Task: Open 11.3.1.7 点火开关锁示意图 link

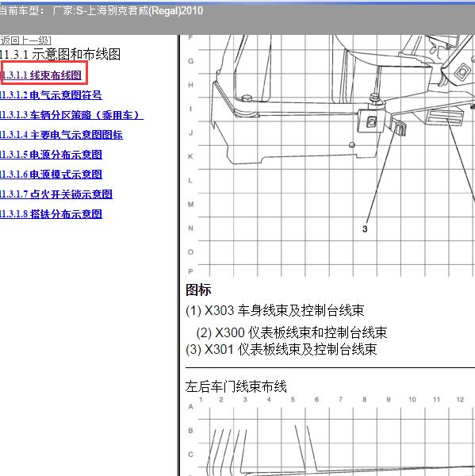Action: click(x=56, y=194)
